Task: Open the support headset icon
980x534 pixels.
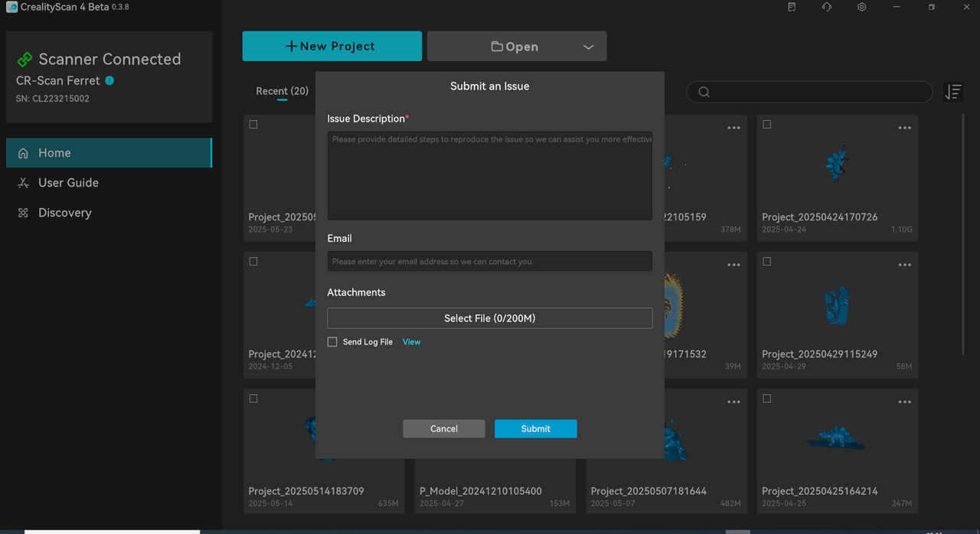Action: coord(827,7)
